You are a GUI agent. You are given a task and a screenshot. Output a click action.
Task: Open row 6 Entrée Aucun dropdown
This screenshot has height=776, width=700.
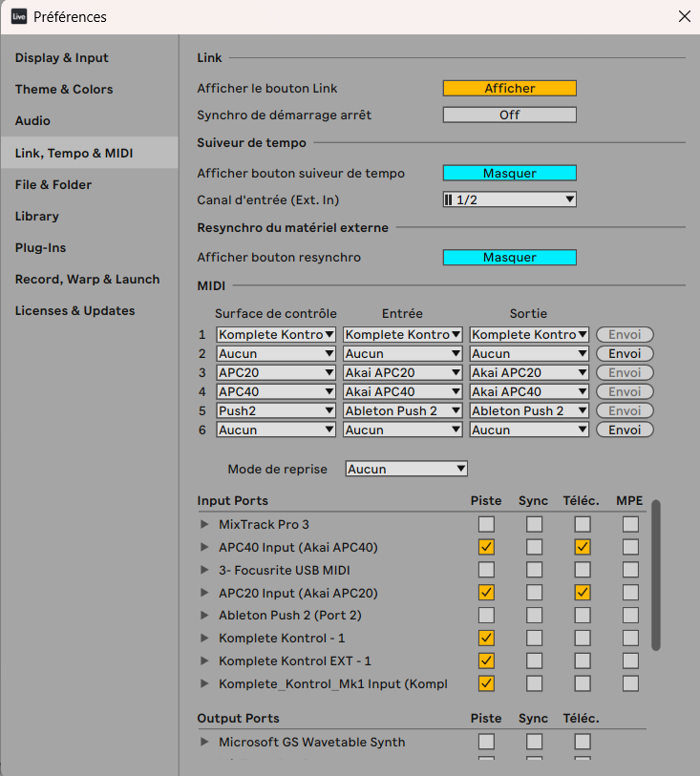click(x=402, y=430)
